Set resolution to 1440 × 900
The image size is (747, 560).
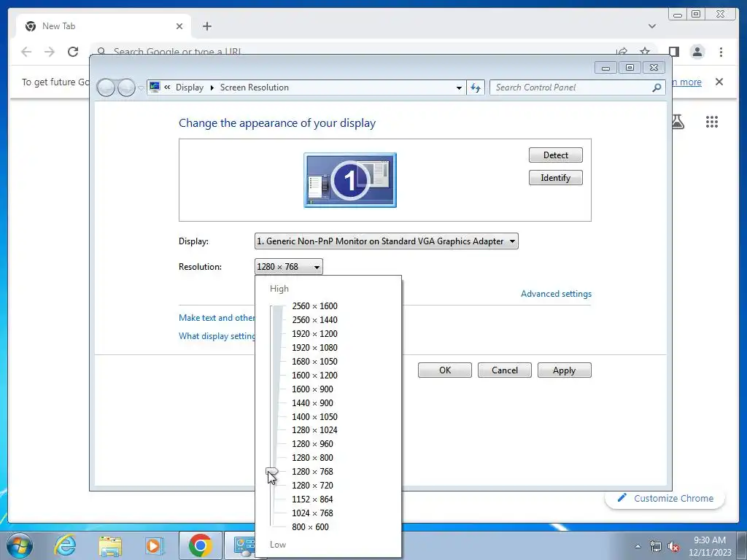(312, 402)
